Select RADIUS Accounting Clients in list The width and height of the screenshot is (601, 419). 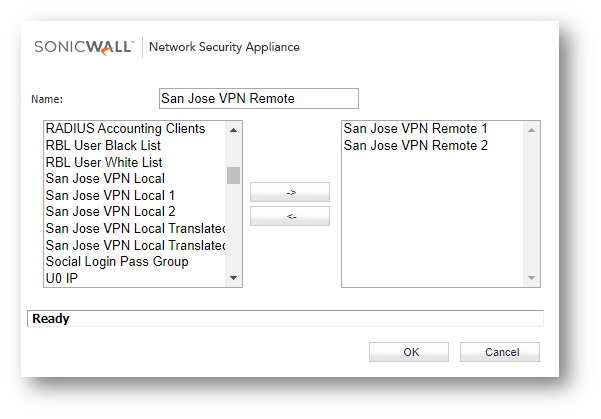(125, 129)
